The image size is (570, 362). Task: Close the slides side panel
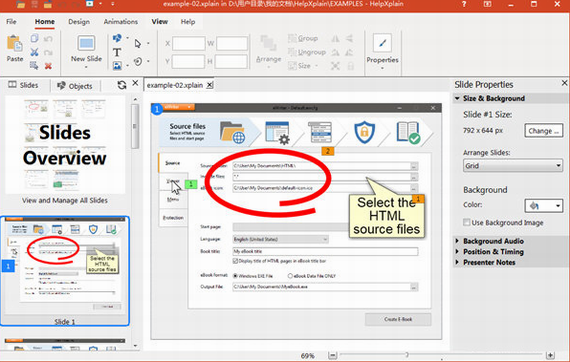[135, 83]
